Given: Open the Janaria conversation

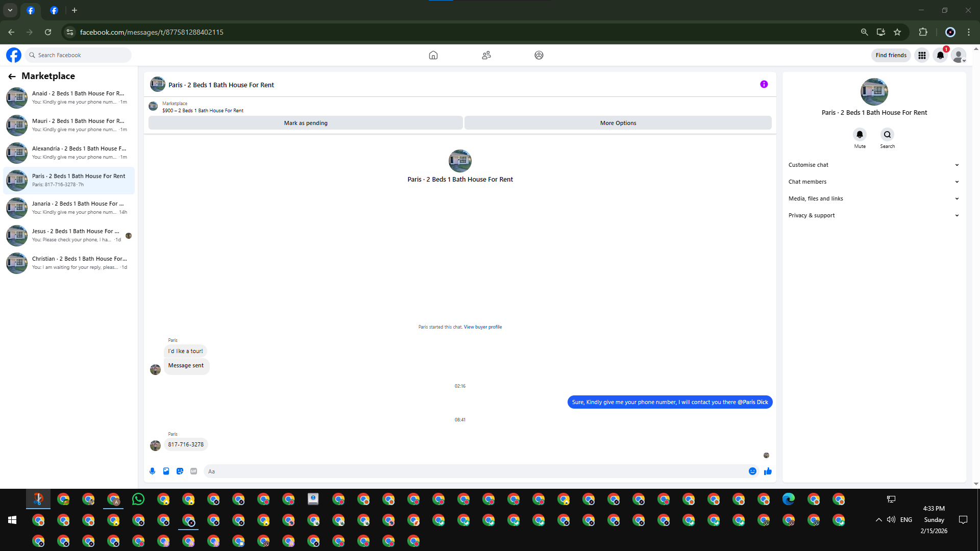Looking at the screenshot, I should (69, 208).
